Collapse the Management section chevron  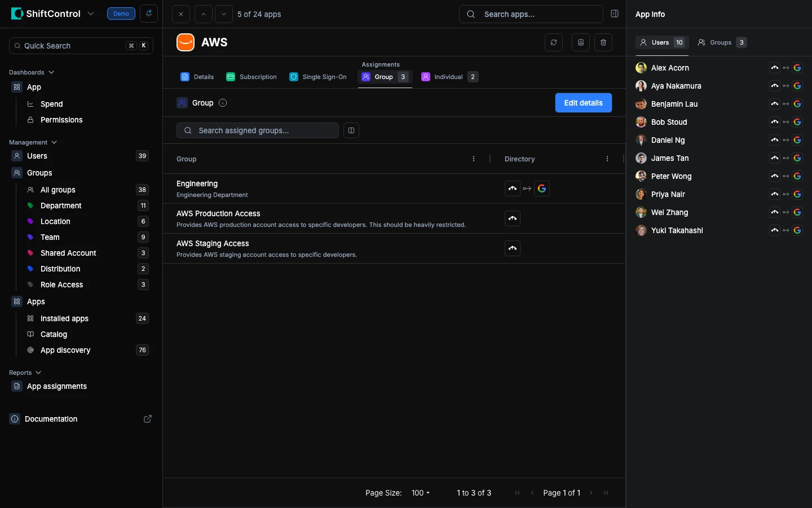(x=54, y=142)
